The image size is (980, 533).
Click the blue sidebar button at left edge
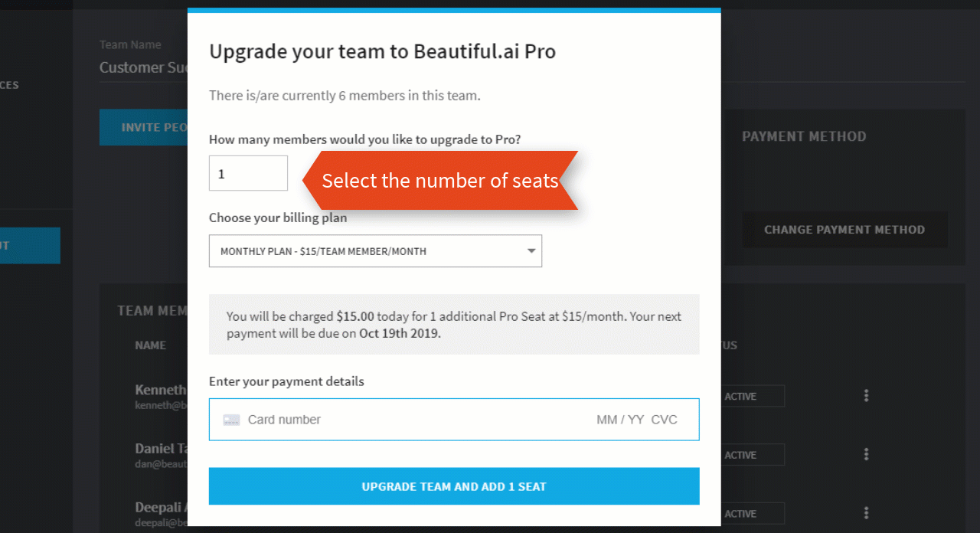pyautogui.click(x=29, y=246)
